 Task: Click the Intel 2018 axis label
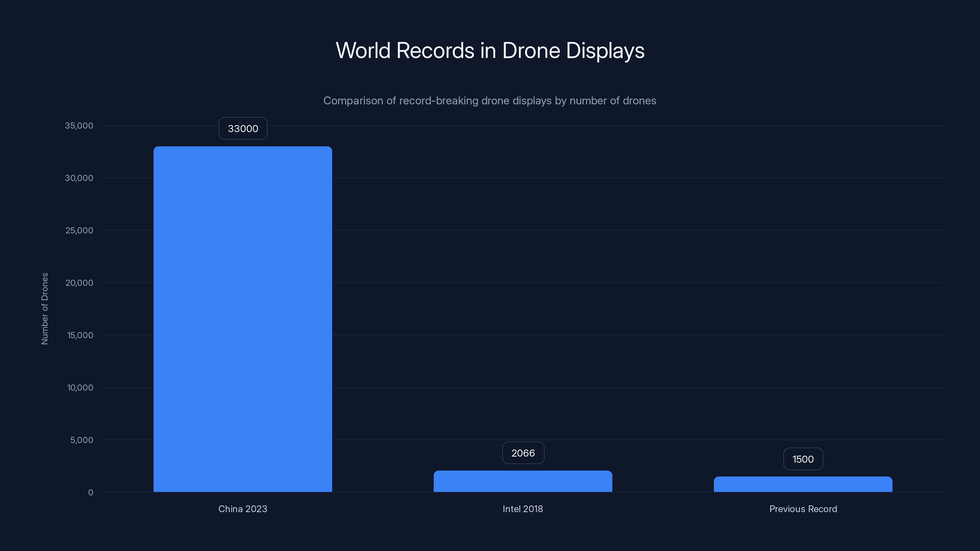[523, 509]
